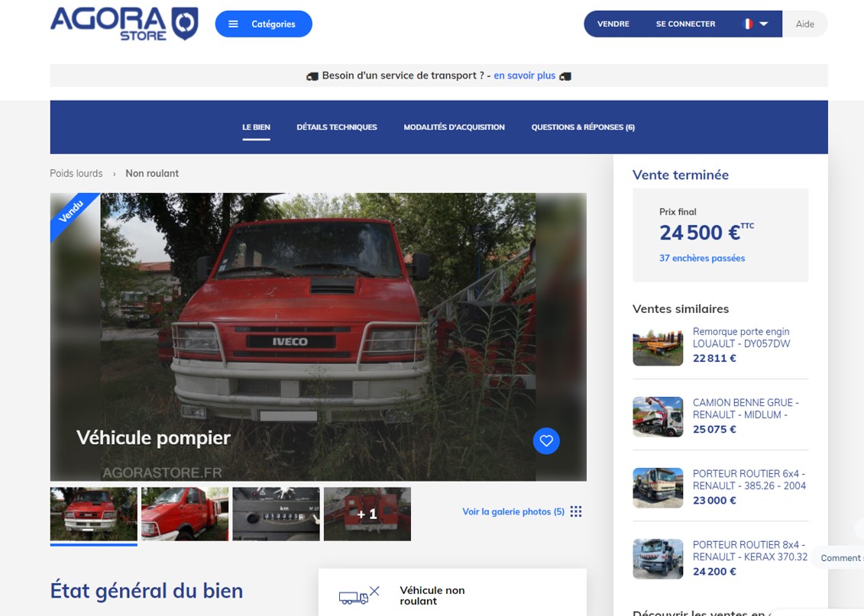Open the Aide help link
This screenshot has height=616, width=864.
(x=805, y=24)
